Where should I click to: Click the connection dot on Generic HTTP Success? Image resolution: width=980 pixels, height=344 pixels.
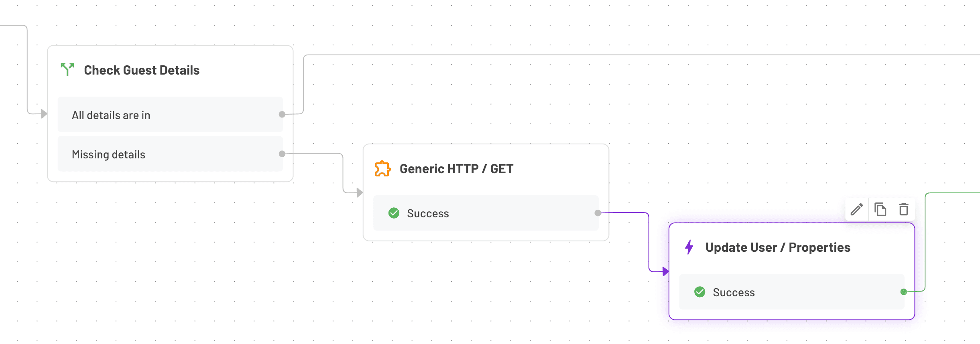click(597, 213)
